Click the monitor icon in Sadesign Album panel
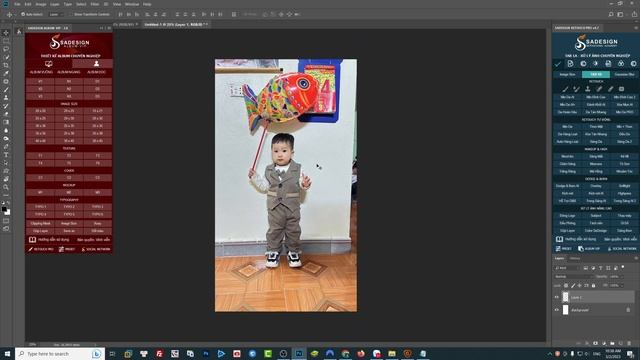 tap(49, 64)
